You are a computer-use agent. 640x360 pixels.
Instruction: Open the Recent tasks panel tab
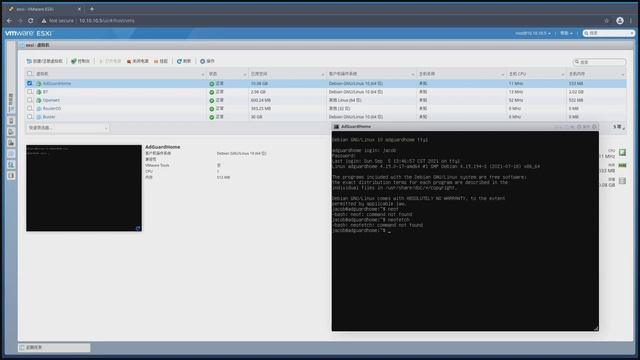point(54,348)
